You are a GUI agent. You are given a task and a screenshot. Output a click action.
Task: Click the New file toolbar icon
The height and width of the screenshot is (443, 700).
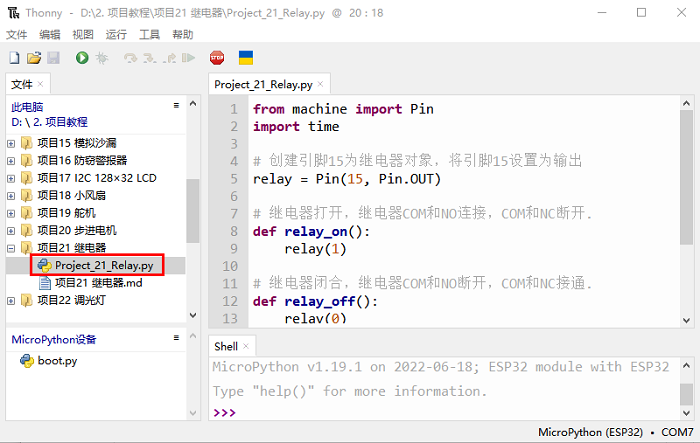(13, 59)
